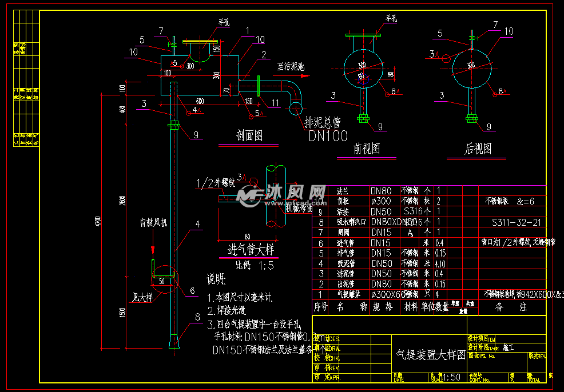The height and width of the screenshot is (392, 564).
Task: Click the '机械弯曲' annotation
Action: coord(299,209)
